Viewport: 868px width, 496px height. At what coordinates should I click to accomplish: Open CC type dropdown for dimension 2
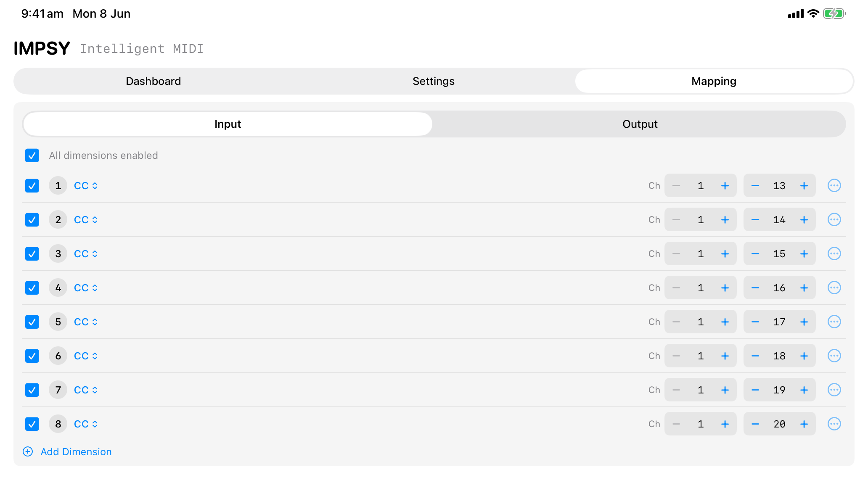86,219
